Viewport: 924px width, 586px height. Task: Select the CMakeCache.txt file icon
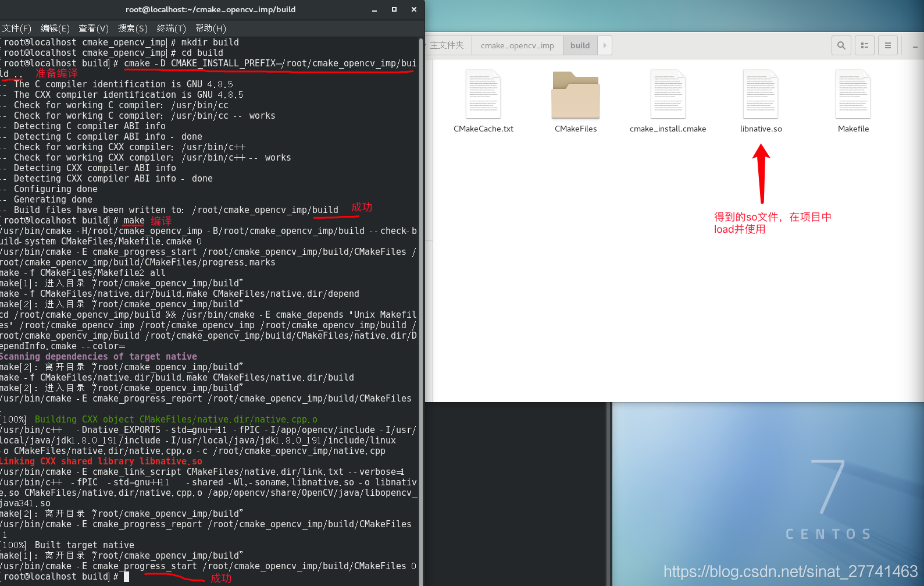click(x=483, y=94)
